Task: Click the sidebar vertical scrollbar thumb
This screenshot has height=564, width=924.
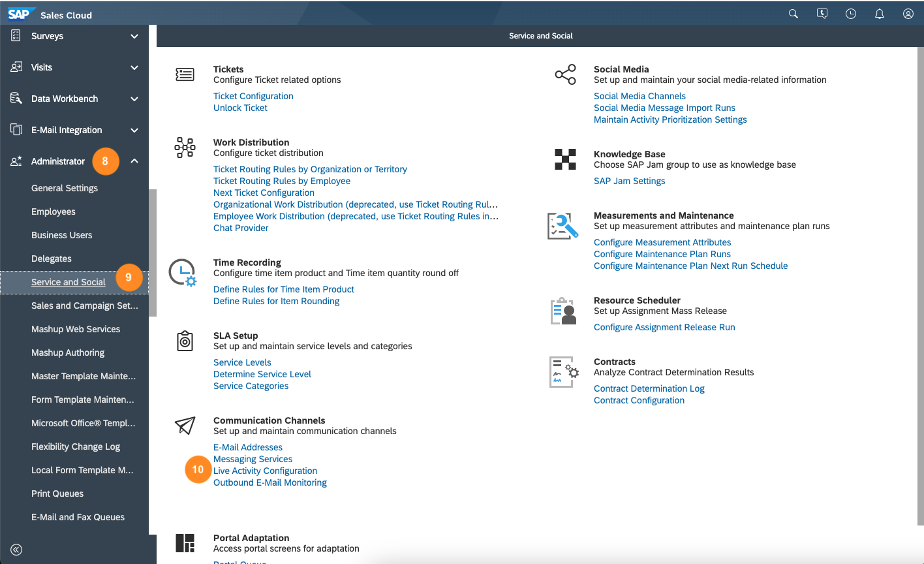Action: (x=153, y=253)
